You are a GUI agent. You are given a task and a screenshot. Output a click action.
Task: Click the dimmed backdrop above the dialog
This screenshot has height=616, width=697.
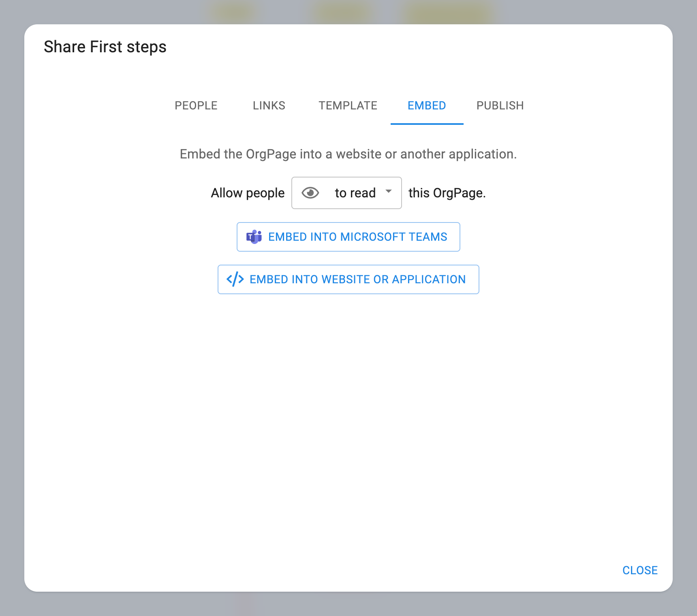click(x=122, y=11)
